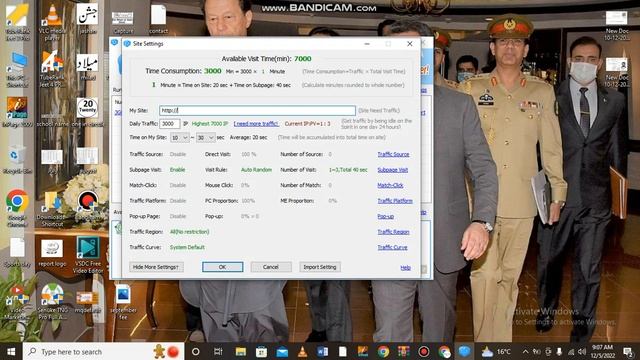The width and height of the screenshot is (640, 360).
Task: Open the Bandicam recorder taskbar icon
Action: tap(424, 351)
